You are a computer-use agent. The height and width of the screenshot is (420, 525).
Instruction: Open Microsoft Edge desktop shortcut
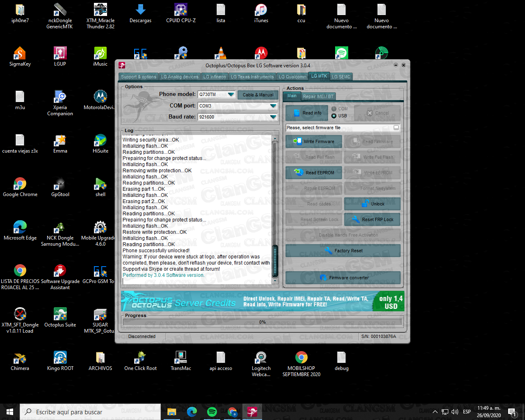(x=20, y=231)
